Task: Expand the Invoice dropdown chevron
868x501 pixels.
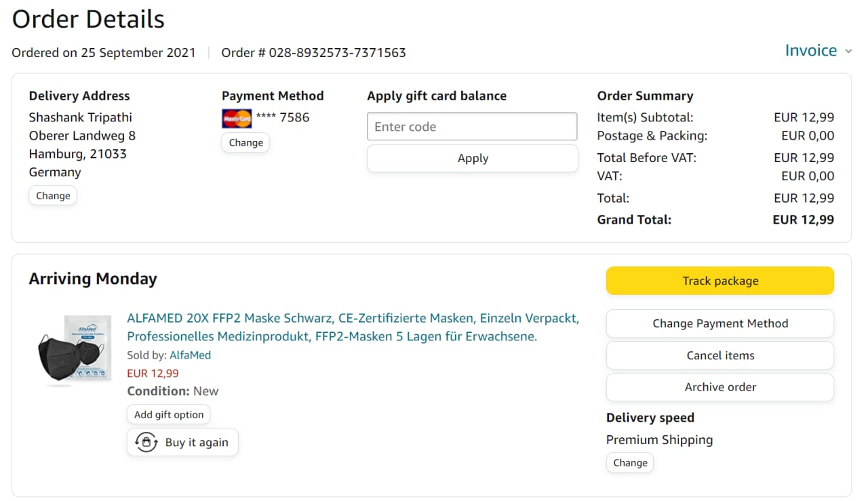Action: [x=848, y=51]
